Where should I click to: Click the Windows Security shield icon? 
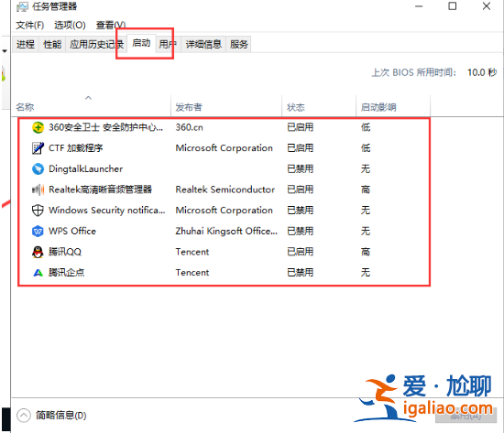38,211
